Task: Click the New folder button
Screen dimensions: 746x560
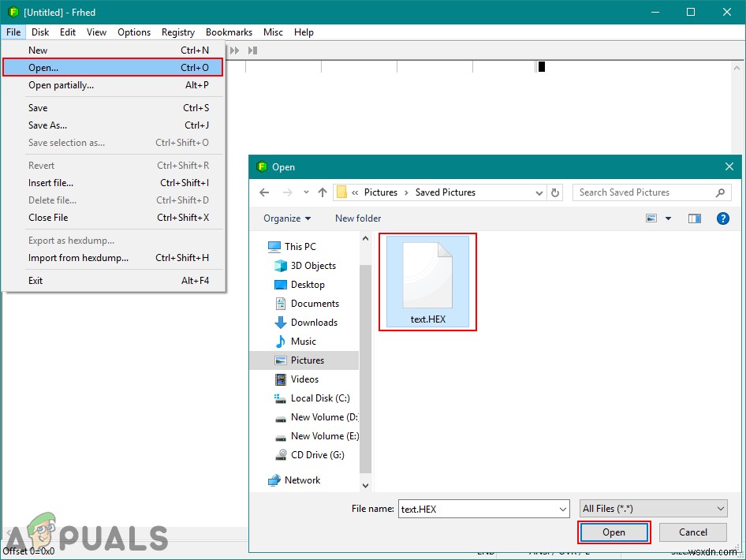Action: pyautogui.click(x=358, y=218)
